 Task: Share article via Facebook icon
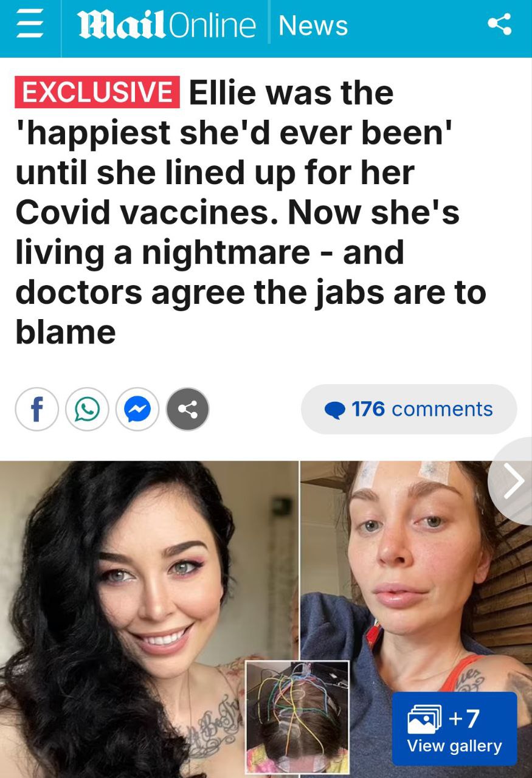point(37,410)
